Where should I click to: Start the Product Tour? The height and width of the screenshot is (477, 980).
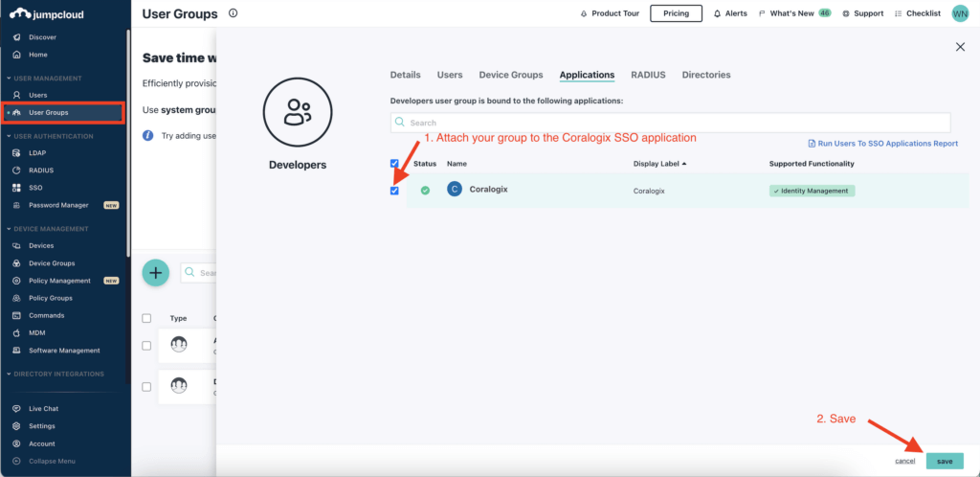click(610, 13)
